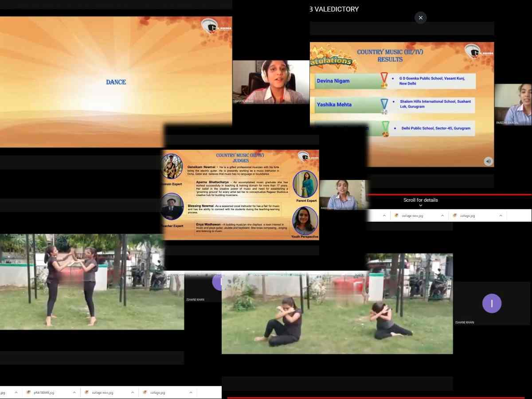
Task: Open collage new.jpg in bottom-left downloads bar
Action: (x=102, y=392)
